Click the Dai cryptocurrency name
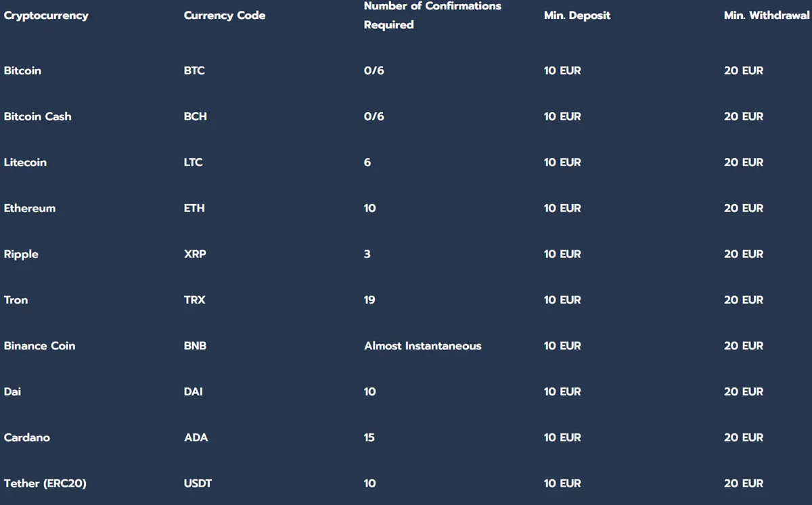This screenshot has width=812, height=505. [x=12, y=391]
